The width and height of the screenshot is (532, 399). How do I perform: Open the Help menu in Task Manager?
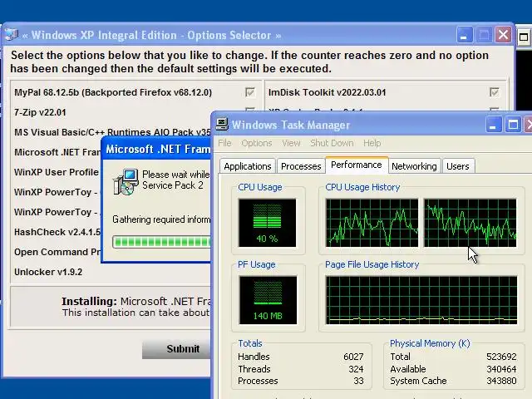pos(372,143)
